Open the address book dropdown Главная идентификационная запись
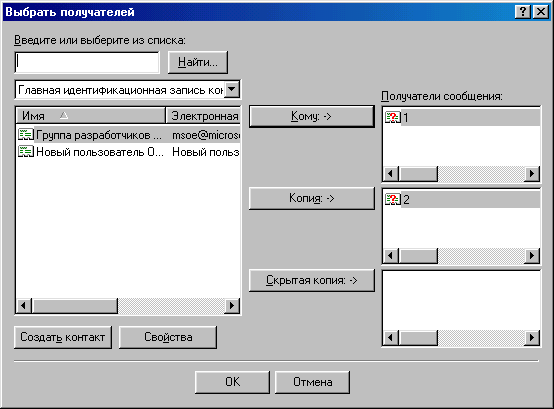 coord(232,89)
